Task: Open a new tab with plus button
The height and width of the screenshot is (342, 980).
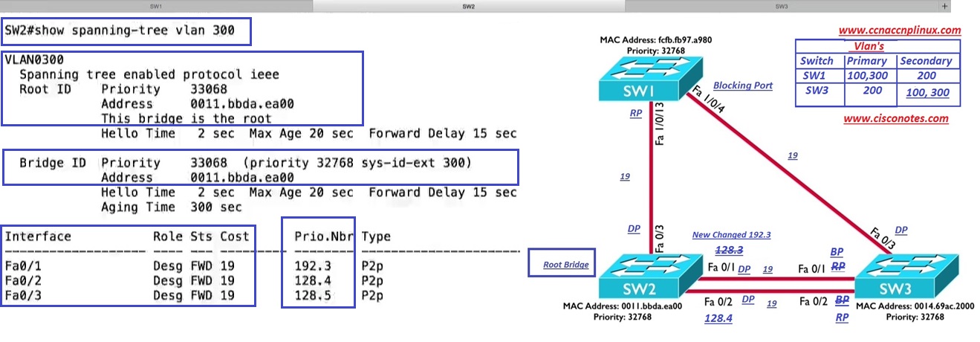Action: click(x=945, y=6)
